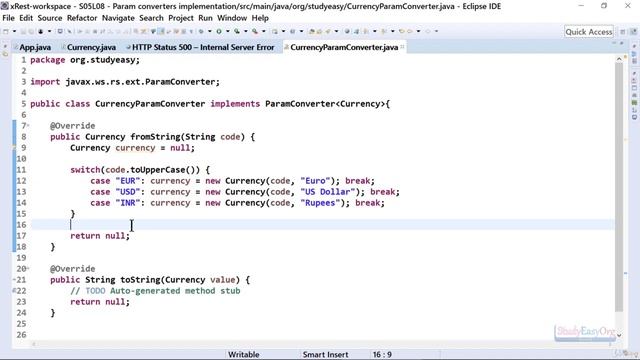Viewport: 640px width, 360px height.
Task: Click the Smart Insert status bar entry
Action: pyautogui.click(x=325, y=354)
